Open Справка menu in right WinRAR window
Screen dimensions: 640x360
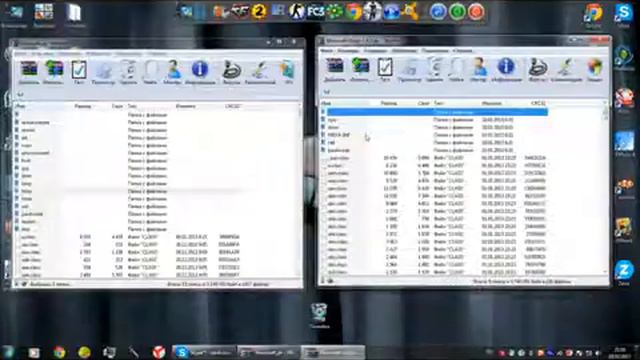click(462, 51)
